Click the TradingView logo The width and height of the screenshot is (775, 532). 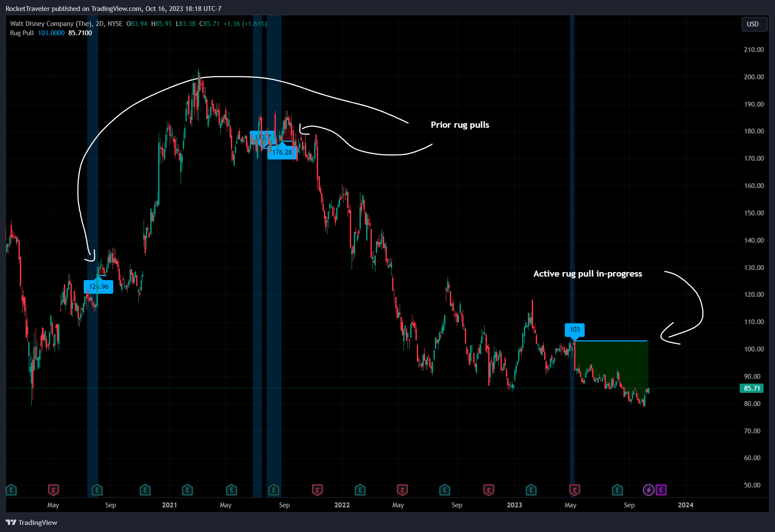coord(31,522)
